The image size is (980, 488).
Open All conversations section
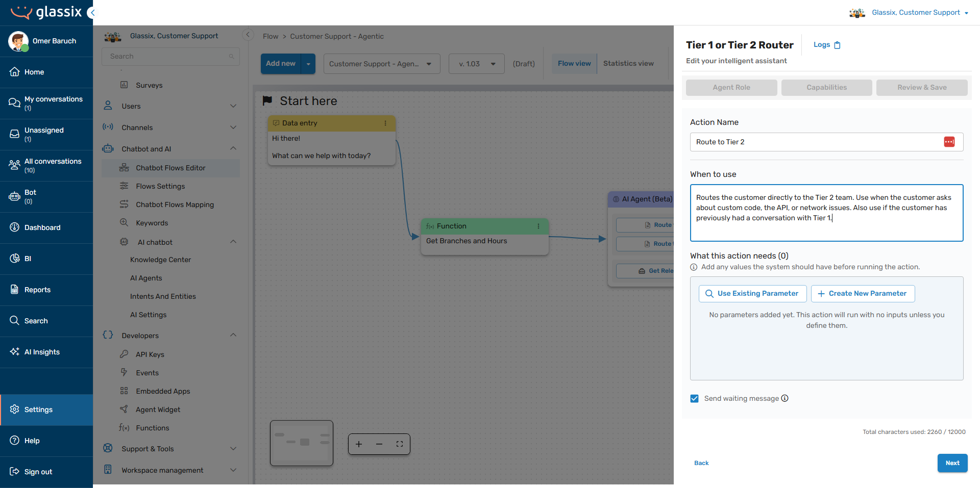pyautogui.click(x=46, y=165)
